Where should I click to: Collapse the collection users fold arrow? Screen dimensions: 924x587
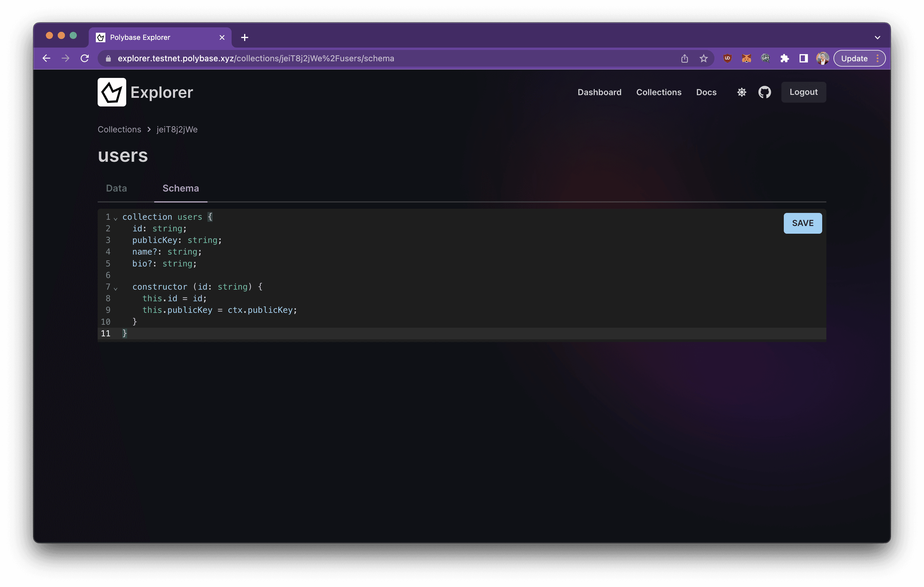pyautogui.click(x=115, y=219)
